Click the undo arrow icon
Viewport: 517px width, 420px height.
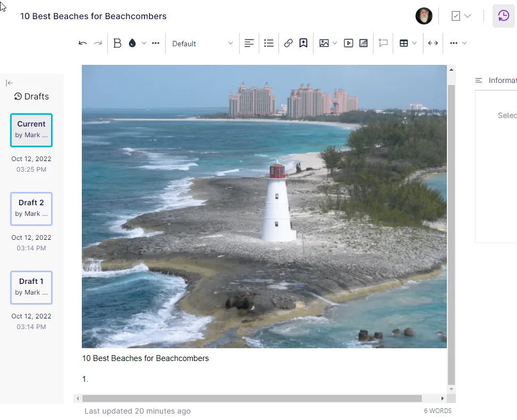[83, 43]
